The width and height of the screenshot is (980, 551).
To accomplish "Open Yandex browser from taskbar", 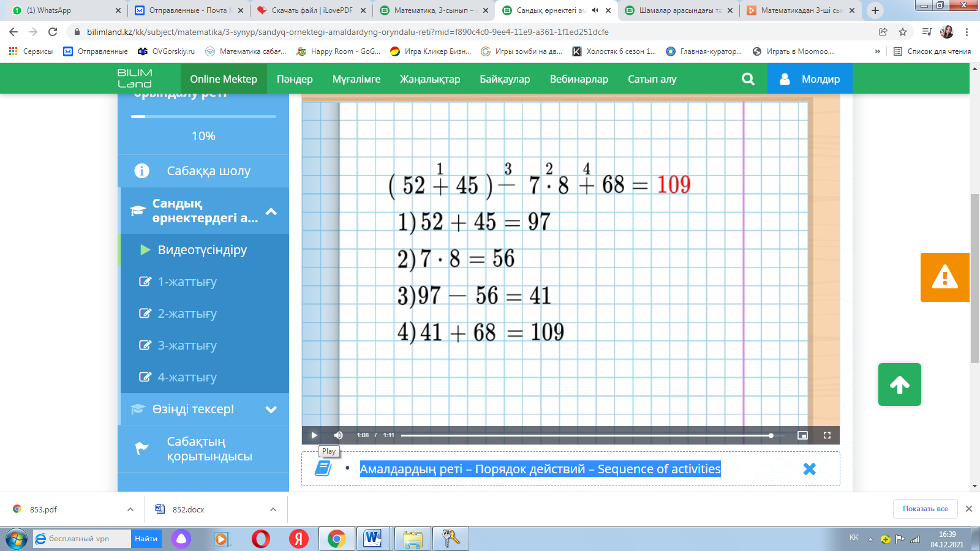I will [299, 539].
